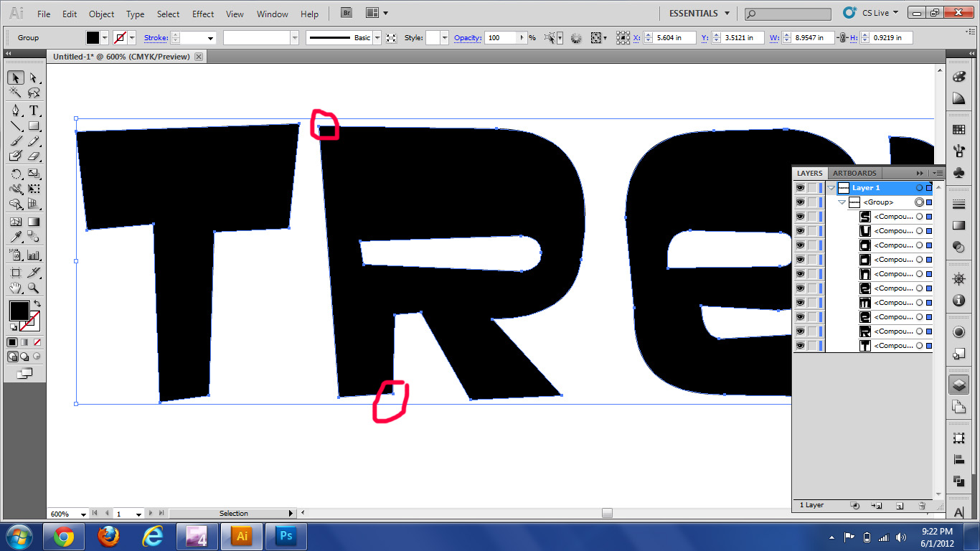980x551 pixels.
Task: Pick the Magic Wand tool
Action: 16,93
